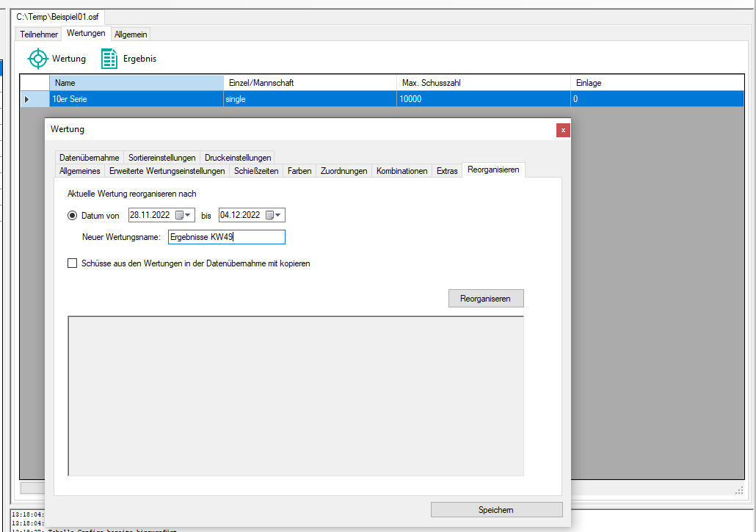Open calendar icon of end date
756x532 pixels.
269,215
